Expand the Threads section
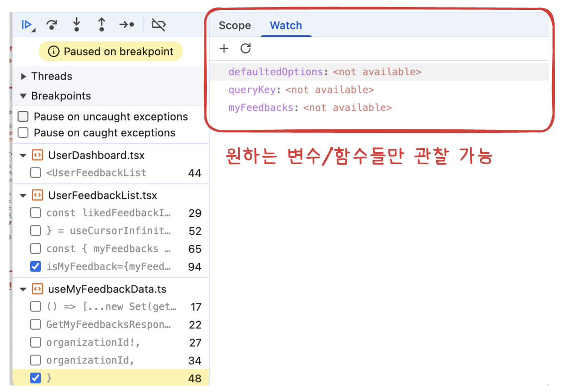 (x=23, y=77)
